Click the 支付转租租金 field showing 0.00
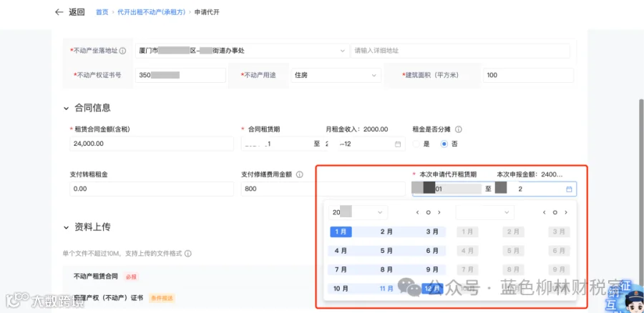The height and width of the screenshot is (313, 644). (x=152, y=189)
